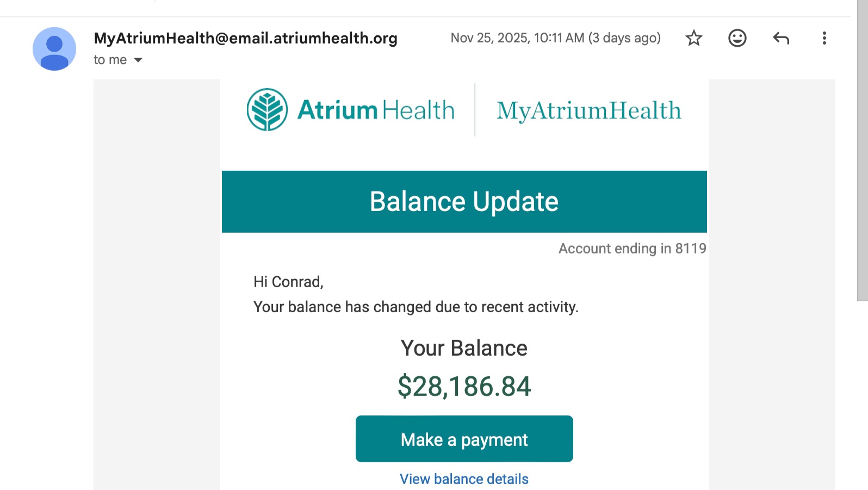Click the Atrium Health leaf emblem
The image size is (868, 490).
267,110
